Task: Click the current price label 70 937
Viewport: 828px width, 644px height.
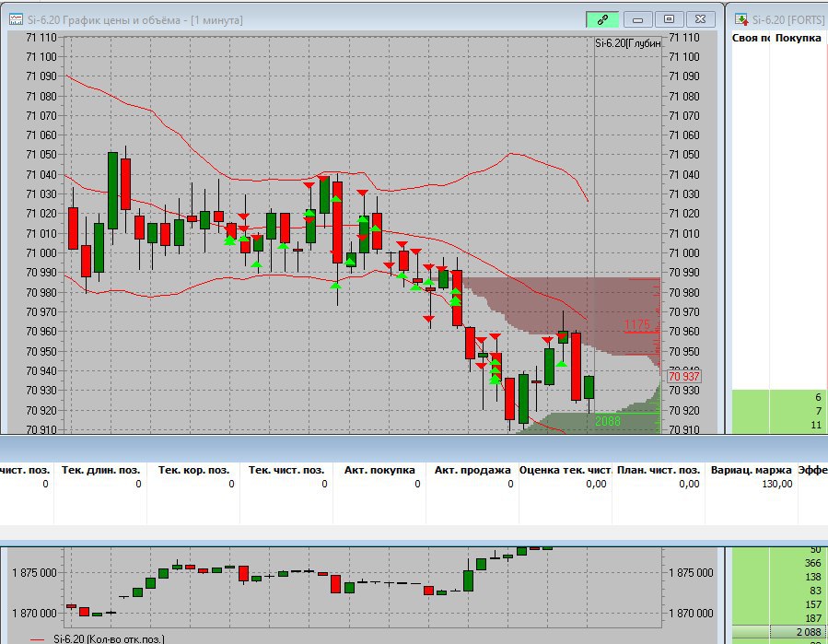Action: click(x=683, y=377)
